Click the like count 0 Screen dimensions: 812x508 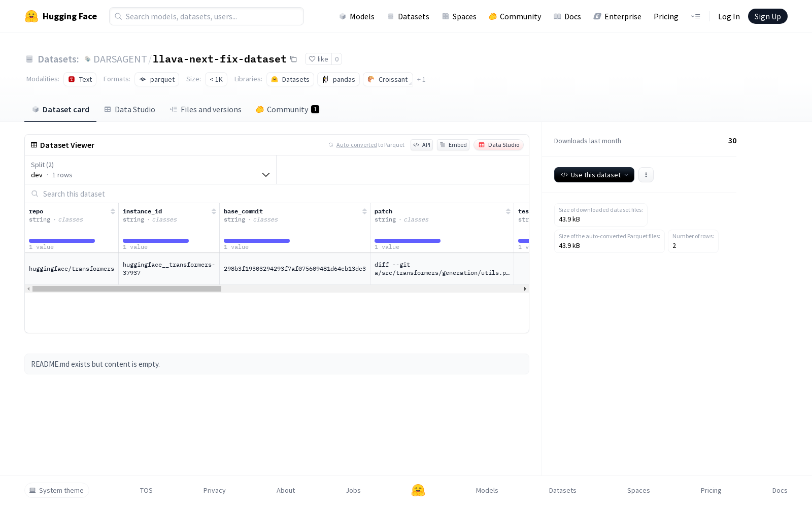click(336, 59)
